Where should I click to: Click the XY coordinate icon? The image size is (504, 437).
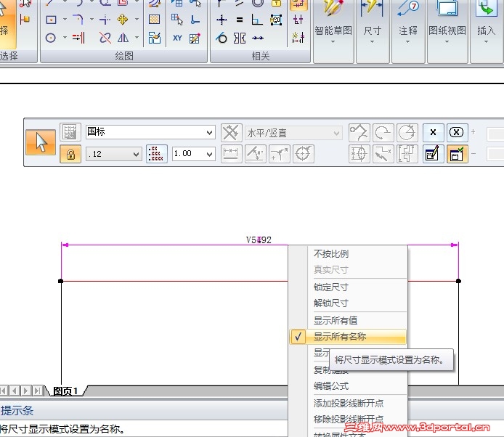click(x=177, y=38)
